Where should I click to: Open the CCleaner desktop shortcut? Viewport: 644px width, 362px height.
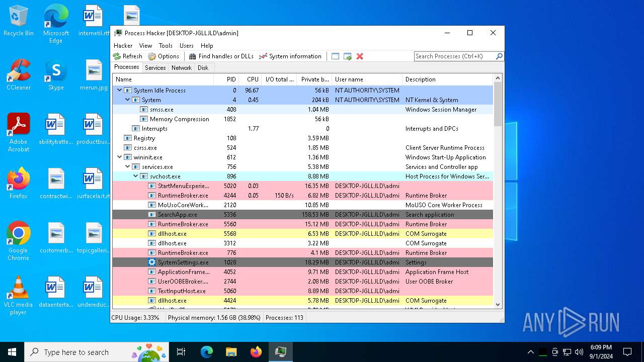pos(19,75)
